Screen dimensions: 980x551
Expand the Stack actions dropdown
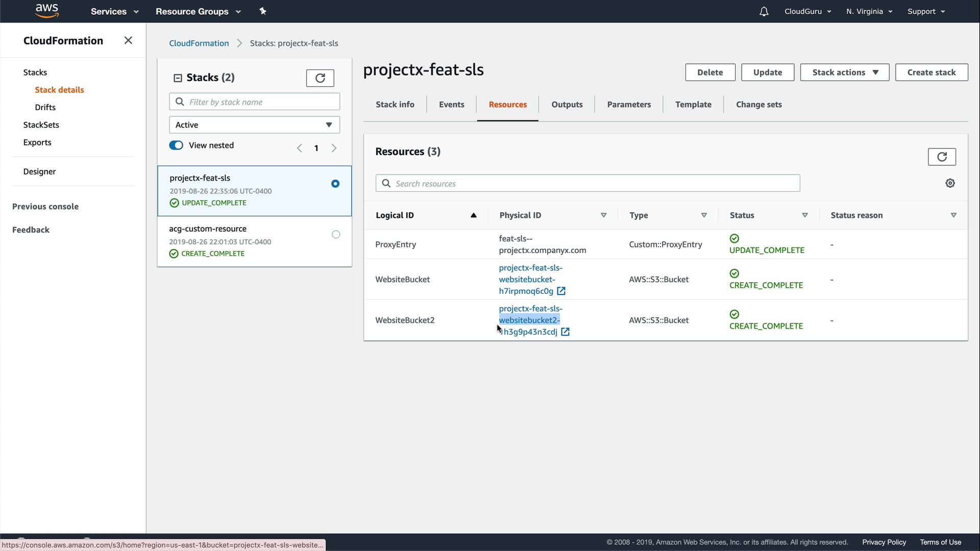(x=844, y=72)
